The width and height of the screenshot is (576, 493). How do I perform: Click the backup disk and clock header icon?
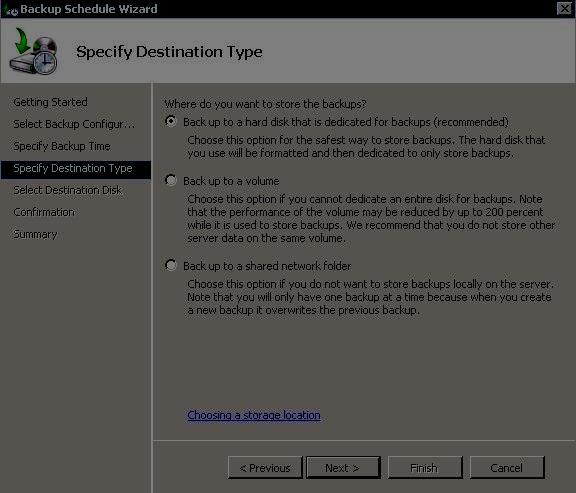[34, 51]
